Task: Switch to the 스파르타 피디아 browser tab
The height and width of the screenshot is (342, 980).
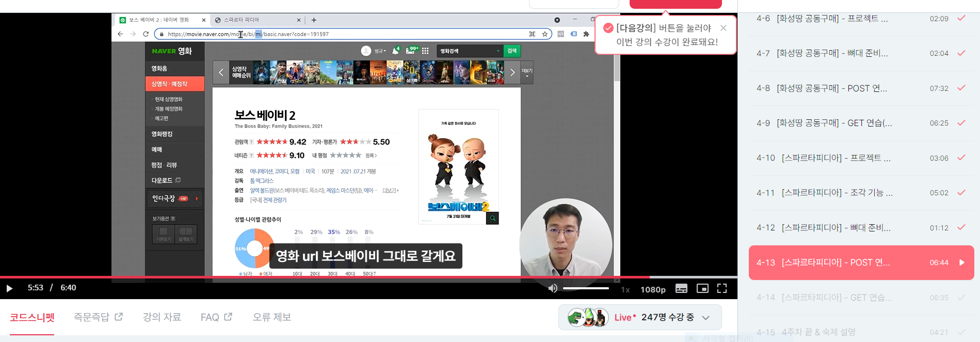Action: click(258, 20)
